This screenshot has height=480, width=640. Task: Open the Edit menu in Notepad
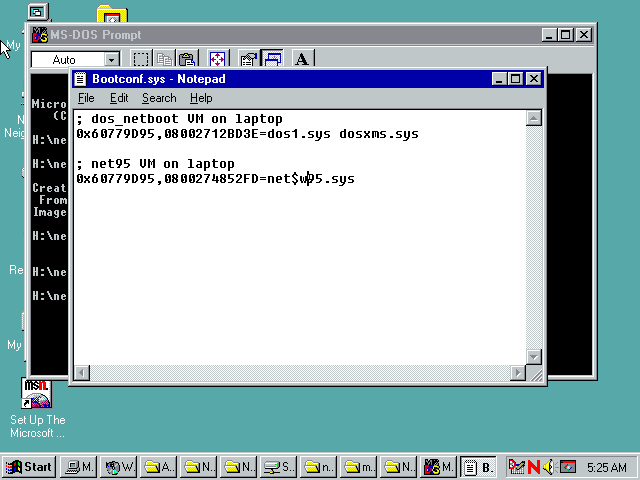pyautogui.click(x=119, y=98)
